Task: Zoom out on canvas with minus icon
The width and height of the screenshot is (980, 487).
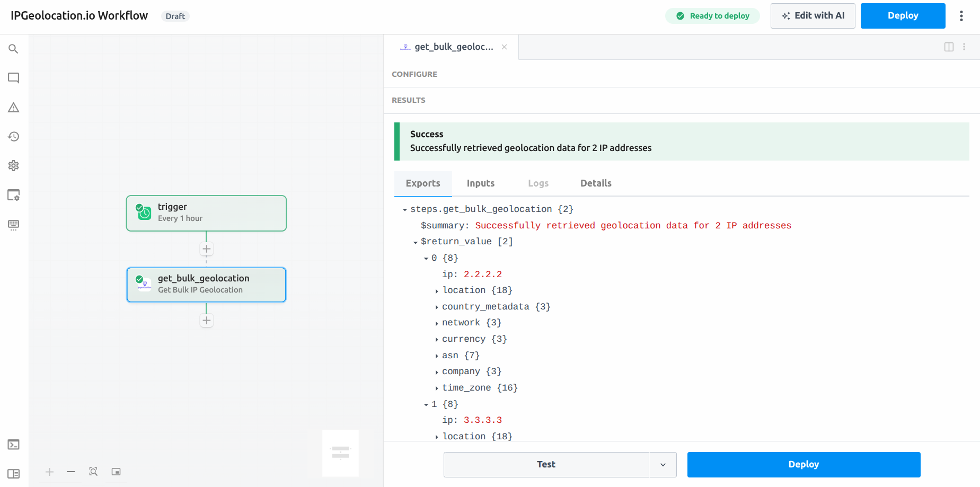Action: (x=71, y=472)
